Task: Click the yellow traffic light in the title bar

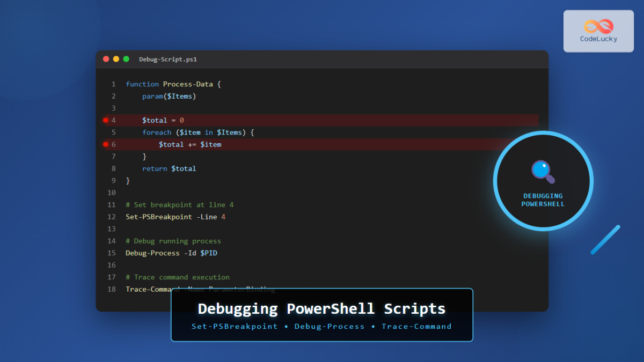Action: (116, 59)
